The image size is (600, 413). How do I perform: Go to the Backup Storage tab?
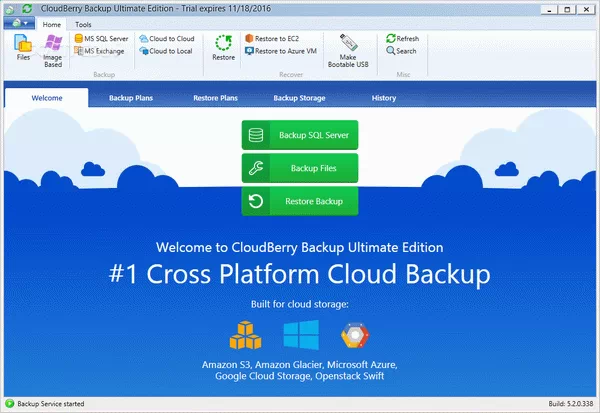(300, 98)
